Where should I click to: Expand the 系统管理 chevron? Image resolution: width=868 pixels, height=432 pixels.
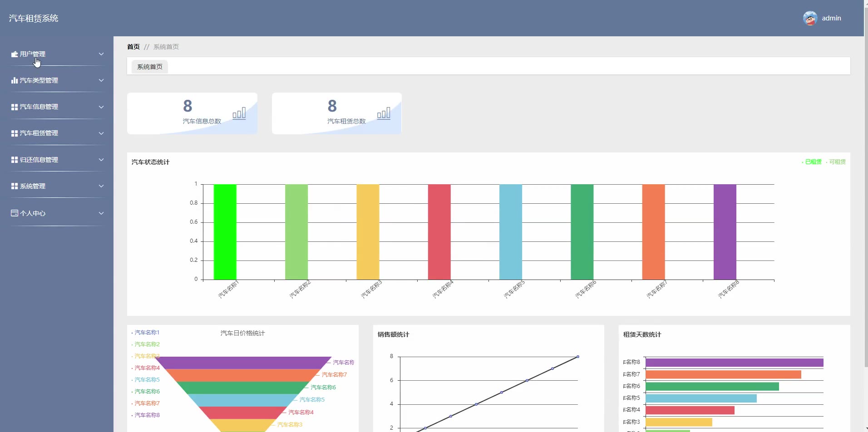click(101, 186)
